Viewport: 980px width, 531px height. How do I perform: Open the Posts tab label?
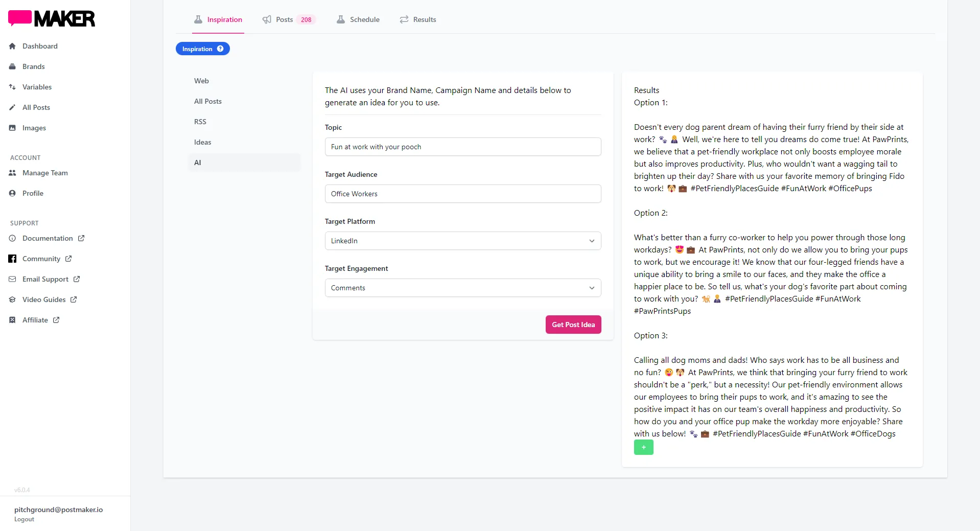pyautogui.click(x=285, y=19)
